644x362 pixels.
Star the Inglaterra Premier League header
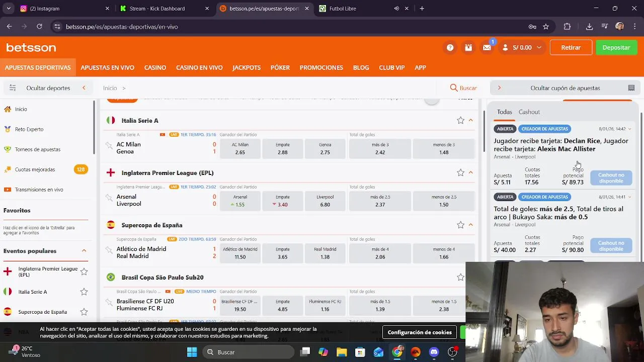tap(460, 173)
